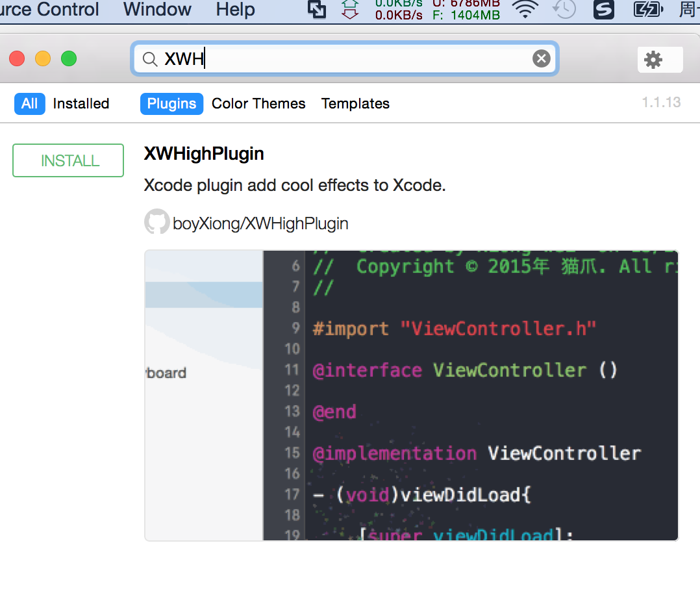
Task: Click the magnifier search icon
Action: point(150,59)
